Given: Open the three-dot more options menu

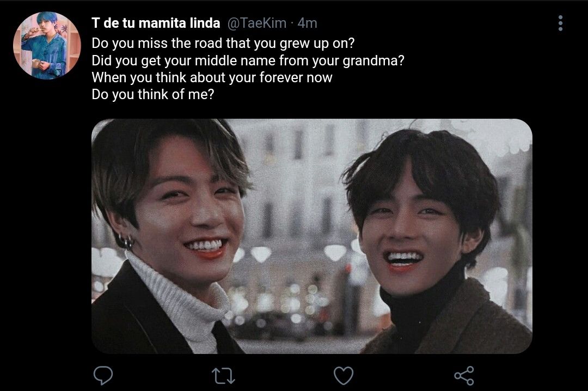Looking at the screenshot, I should pyautogui.click(x=560, y=23).
